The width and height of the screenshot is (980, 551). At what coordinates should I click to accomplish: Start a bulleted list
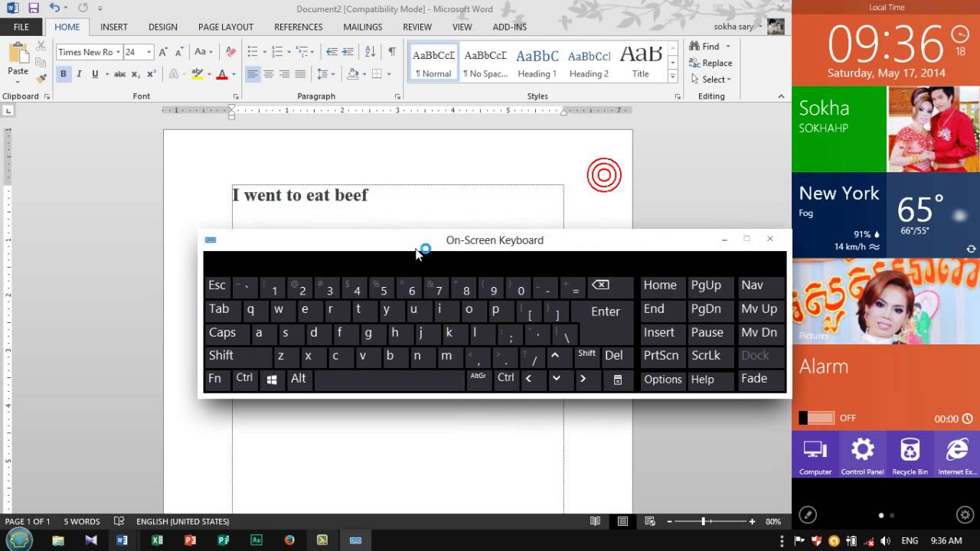pyautogui.click(x=252, y=52)
